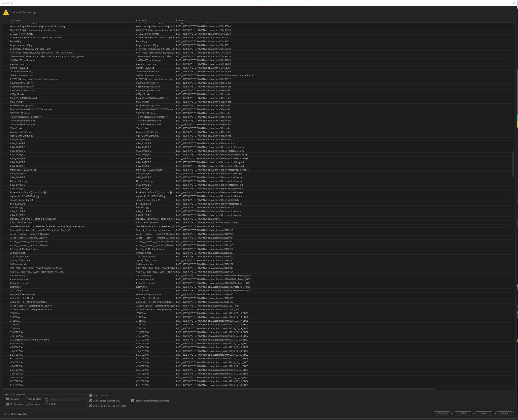Disable Align Timecode option

(x=91, y=396)
